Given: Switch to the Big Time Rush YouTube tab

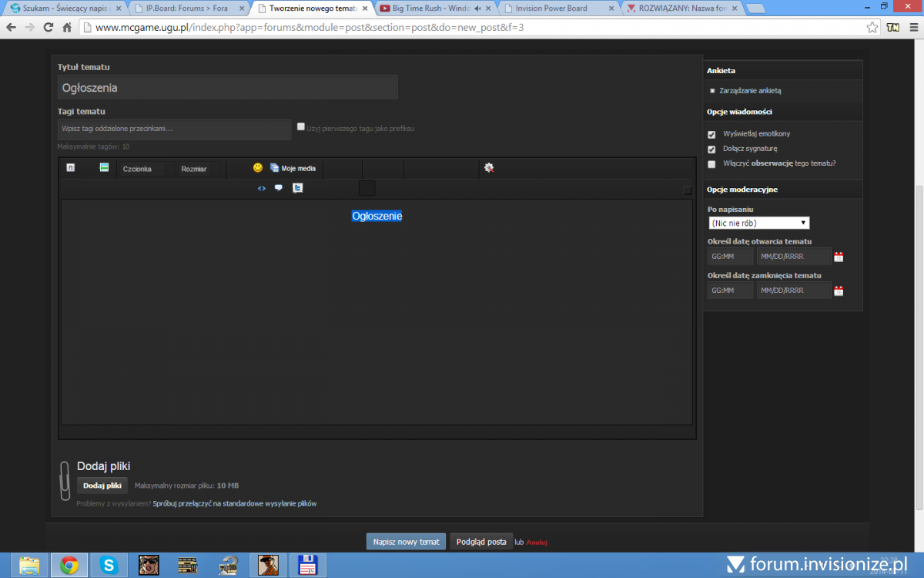Looking at the screenshot, I should tap(435, 8).
